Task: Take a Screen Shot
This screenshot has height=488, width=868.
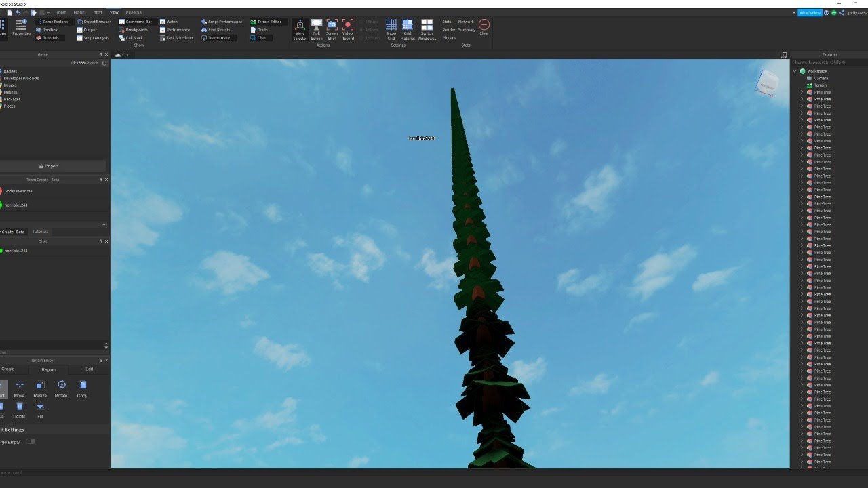Action: click(332, 30)
